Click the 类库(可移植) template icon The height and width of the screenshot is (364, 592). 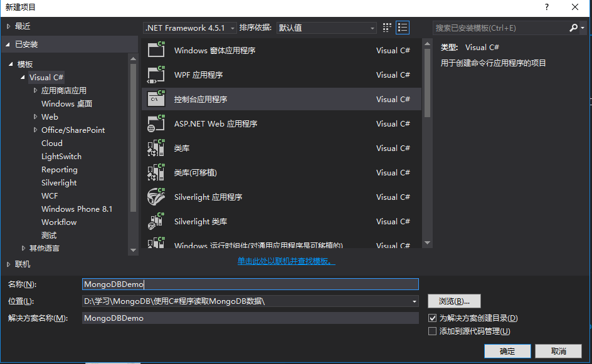pyautogui.click(x=156, y=172)
